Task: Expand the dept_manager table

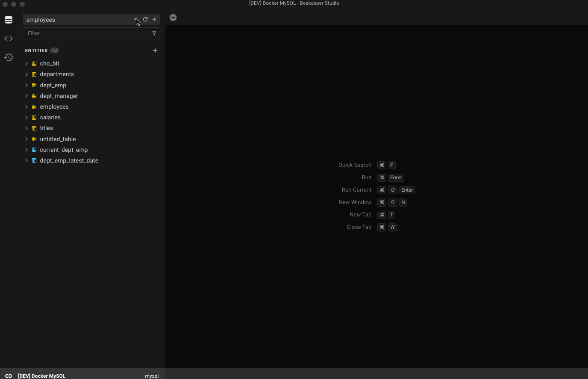Action: click(26, 96)
